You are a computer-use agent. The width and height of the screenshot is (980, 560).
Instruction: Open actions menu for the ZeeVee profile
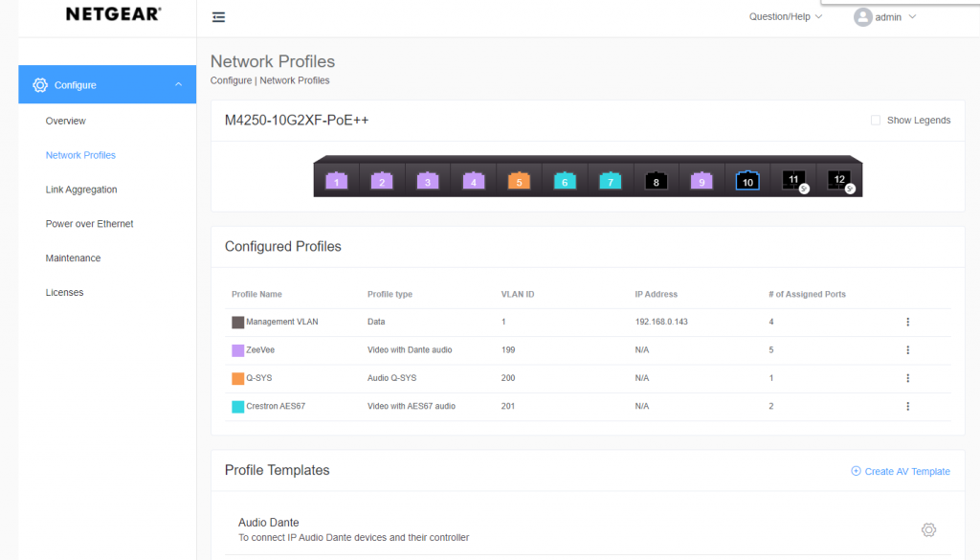(907, 350)
